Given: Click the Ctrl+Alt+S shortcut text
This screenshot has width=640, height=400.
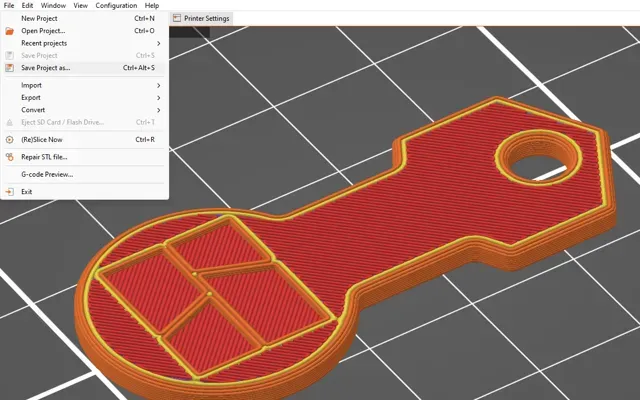Looking at the screenshot, I should pos(139,68).
